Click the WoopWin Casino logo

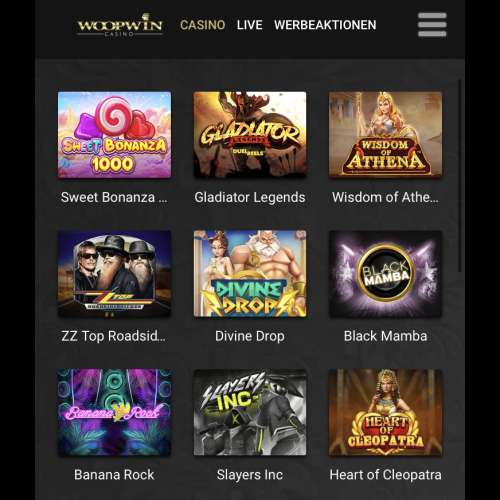coord(120,25)
